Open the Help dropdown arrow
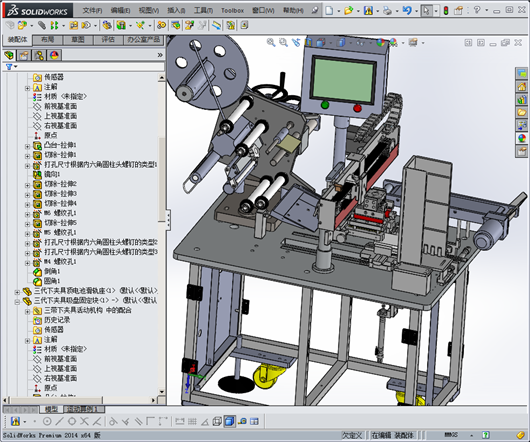 tap(486, 10)
